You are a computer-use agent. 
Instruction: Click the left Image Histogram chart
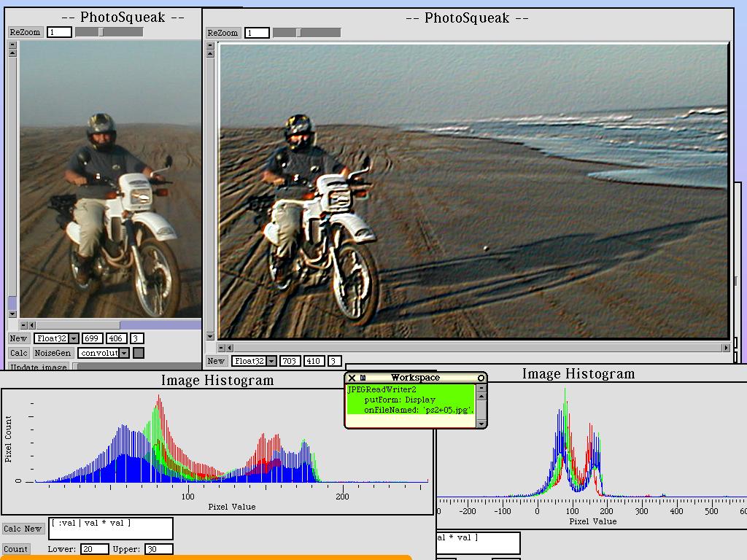(217, 451)
